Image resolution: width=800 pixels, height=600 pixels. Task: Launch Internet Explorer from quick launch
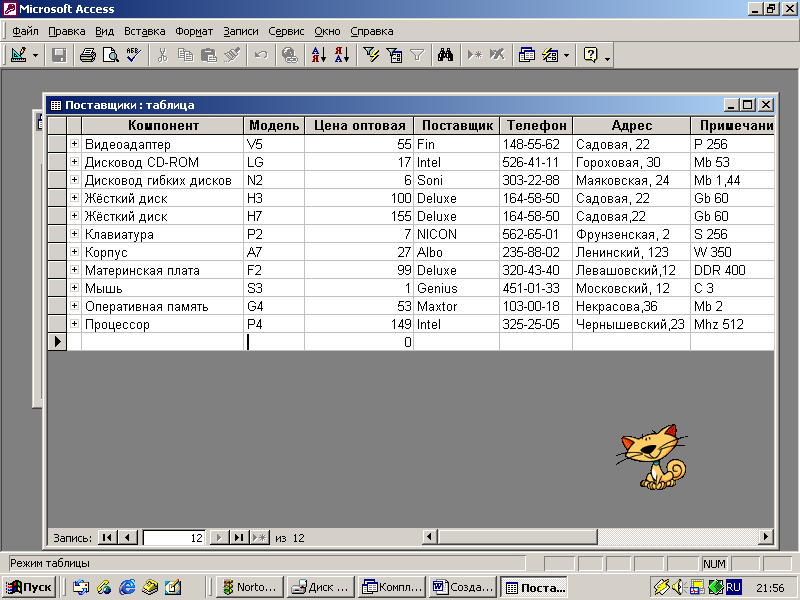coord(127,587)
